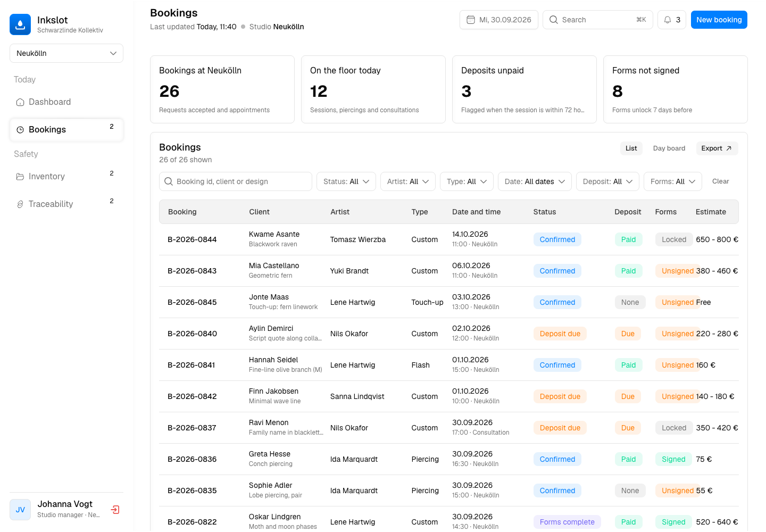
Task: Sort by Date and time column header
Action: tap(477, 212)
